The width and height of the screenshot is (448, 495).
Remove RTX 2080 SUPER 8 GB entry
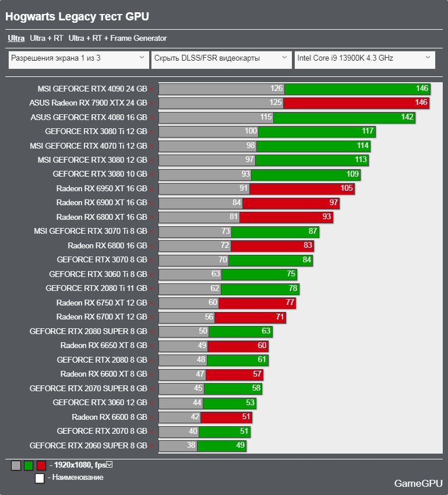pyautogui.click(x=151, y=332)
